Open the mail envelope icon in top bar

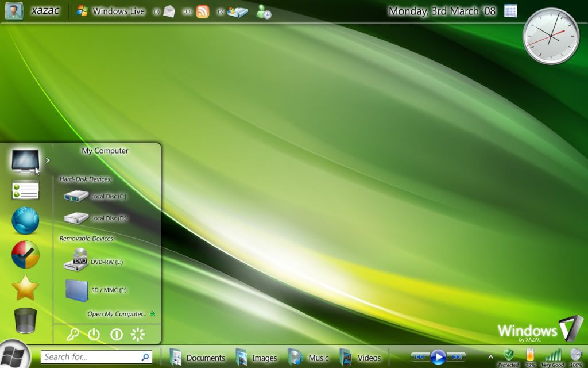pyautogui.click(x=169, y=11)
